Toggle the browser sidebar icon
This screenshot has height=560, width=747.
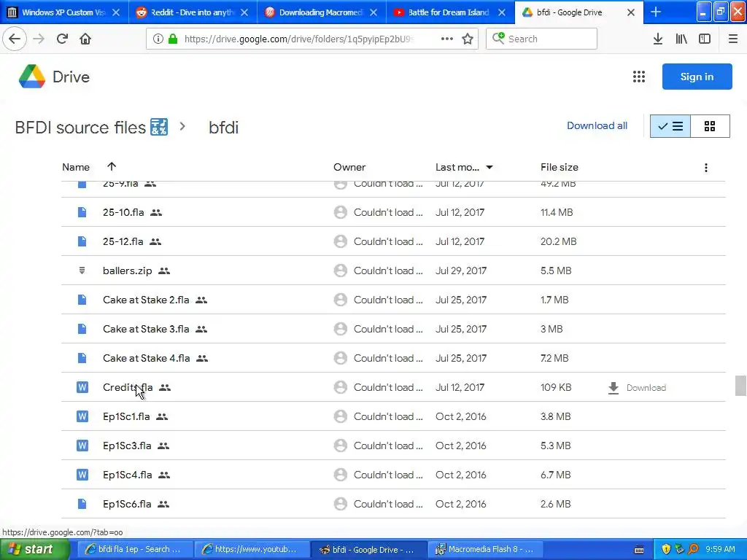(705, 39)
